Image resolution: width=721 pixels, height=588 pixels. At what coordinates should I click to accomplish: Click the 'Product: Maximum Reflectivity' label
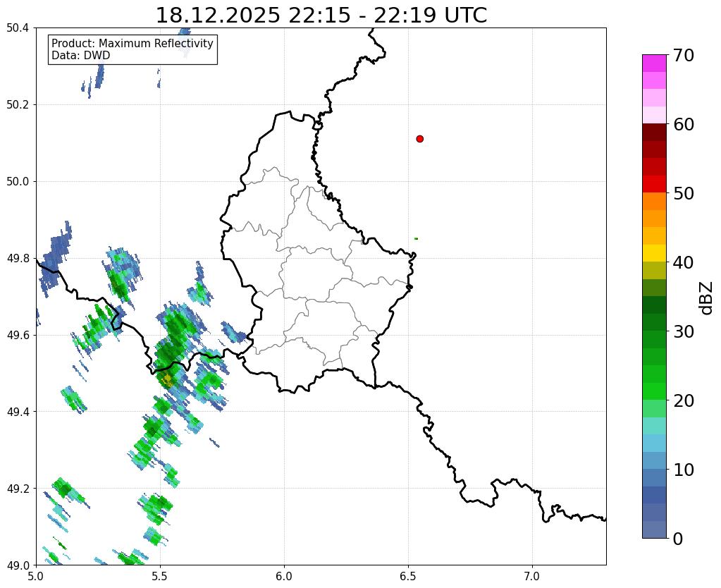(x=133, y=43)
